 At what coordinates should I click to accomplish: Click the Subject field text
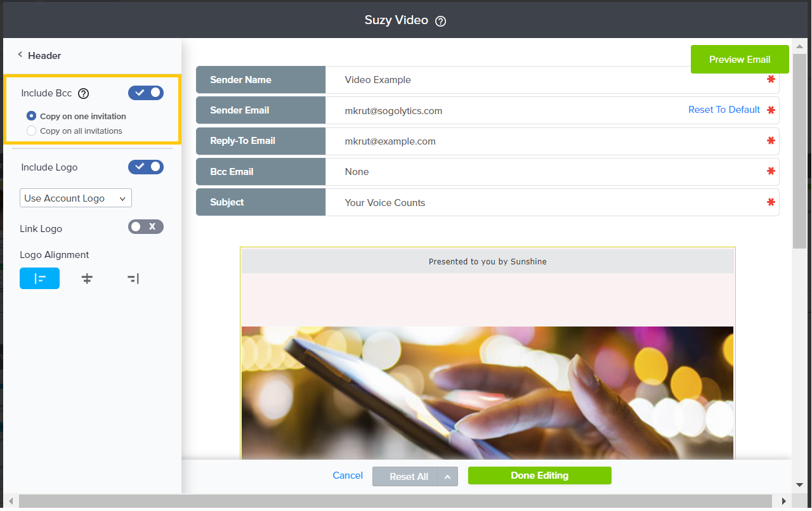385,203
